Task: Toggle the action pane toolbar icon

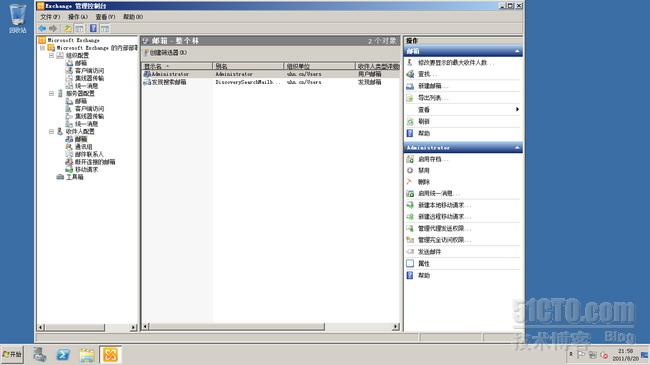Action: (x=105, y=28)
